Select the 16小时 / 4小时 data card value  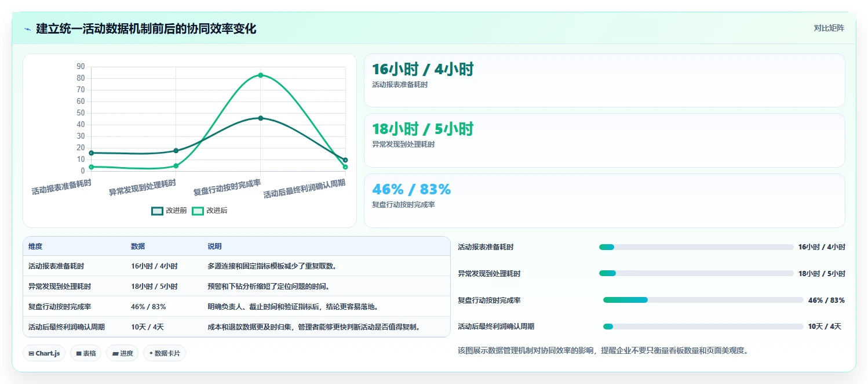click(422, 70)
